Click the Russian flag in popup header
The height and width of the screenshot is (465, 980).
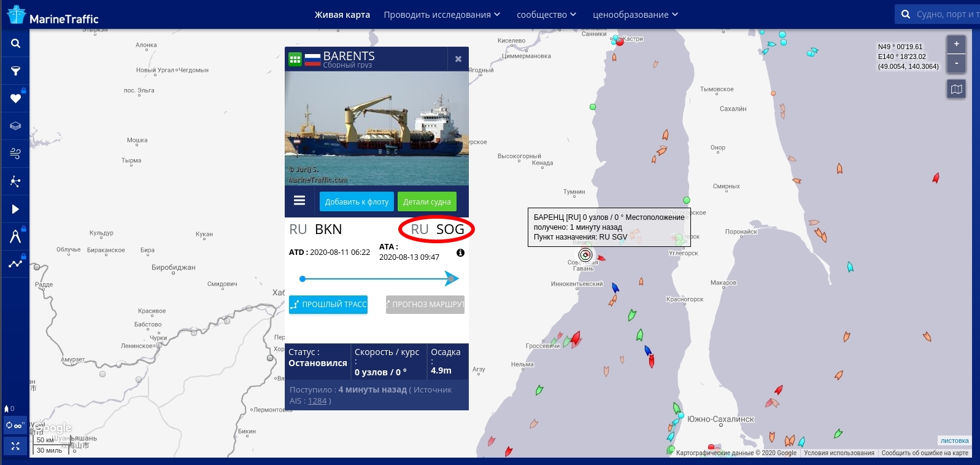click(312, 59)
